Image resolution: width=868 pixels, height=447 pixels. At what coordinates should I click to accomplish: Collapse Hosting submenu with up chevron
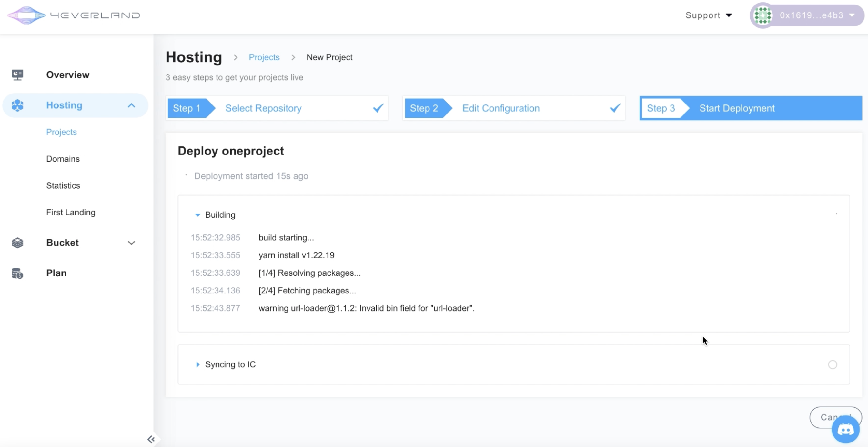pyautogui.click(x=131, y=105)
